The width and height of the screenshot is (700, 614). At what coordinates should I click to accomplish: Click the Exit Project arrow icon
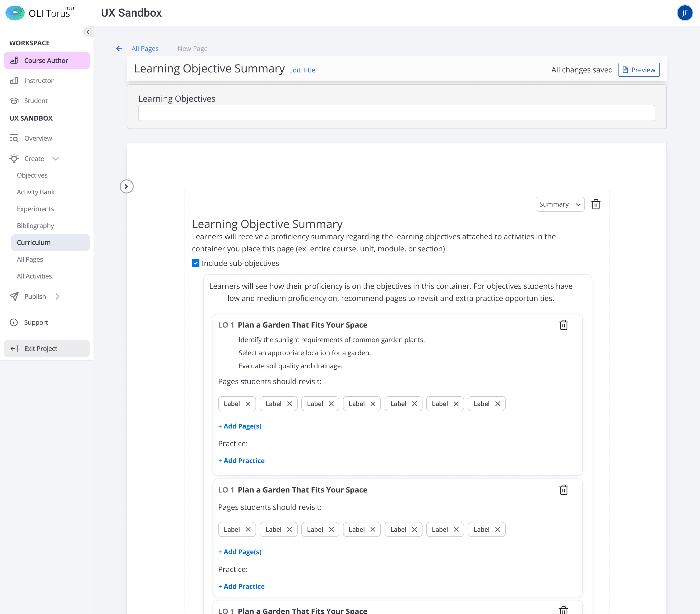pyautogui.click(x=14, y=348)
